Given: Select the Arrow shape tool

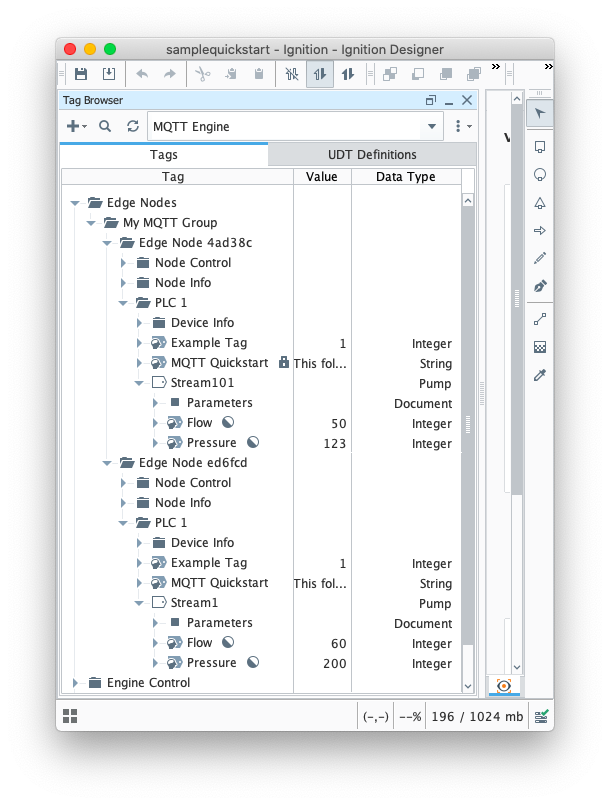Looking at the screenshot, I should [540, 231].
